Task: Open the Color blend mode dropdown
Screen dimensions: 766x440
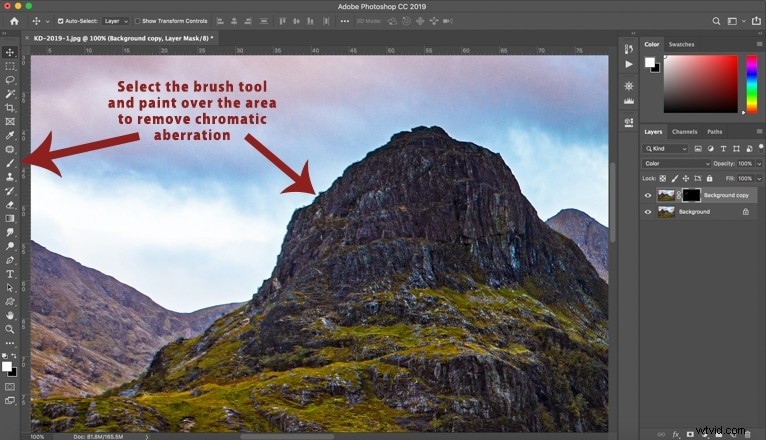Action: coord(676,164)
